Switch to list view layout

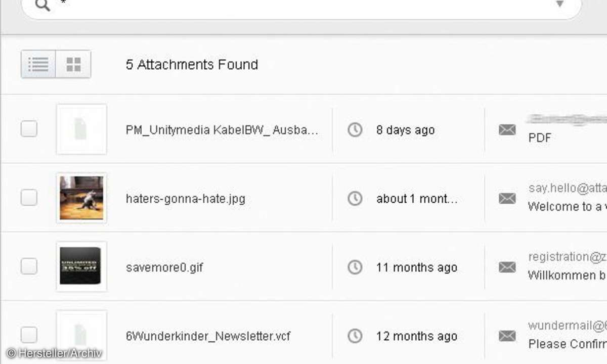[38, 64]
